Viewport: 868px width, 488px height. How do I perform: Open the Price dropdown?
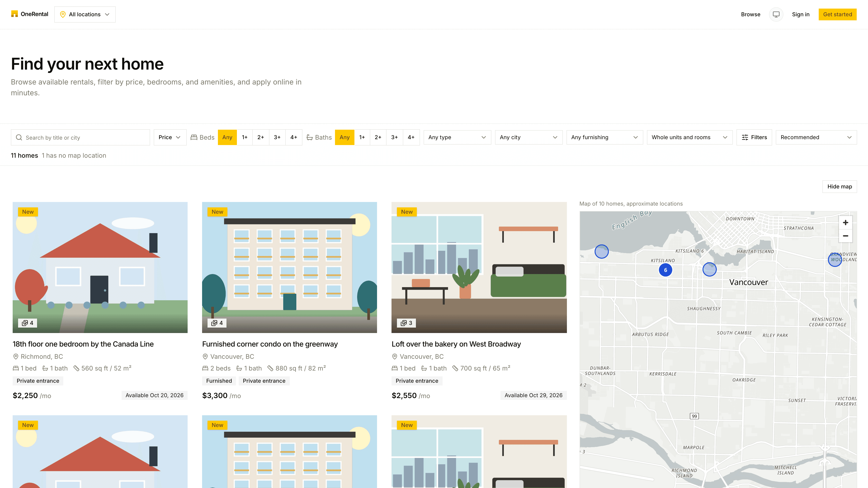[170, 137]
